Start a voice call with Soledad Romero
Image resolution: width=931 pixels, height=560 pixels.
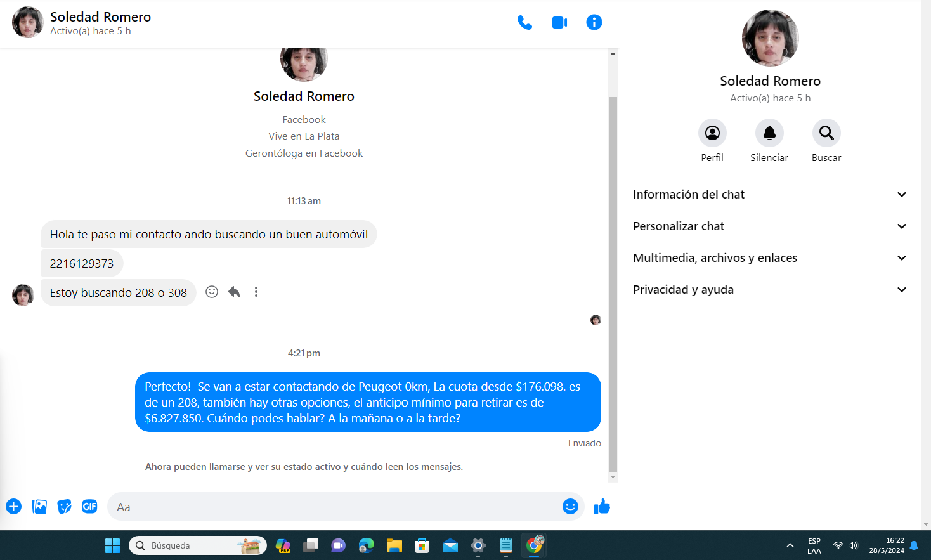tap(524, 23)
